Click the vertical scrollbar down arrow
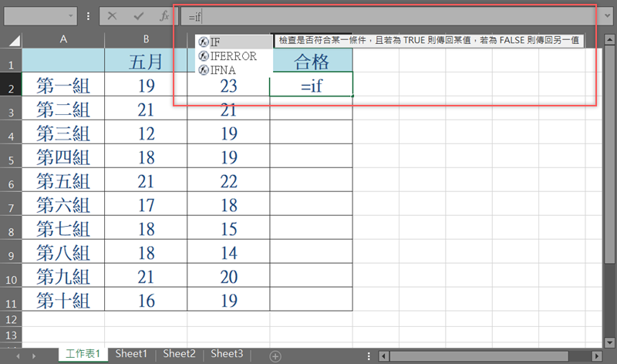 coord(609,342)
